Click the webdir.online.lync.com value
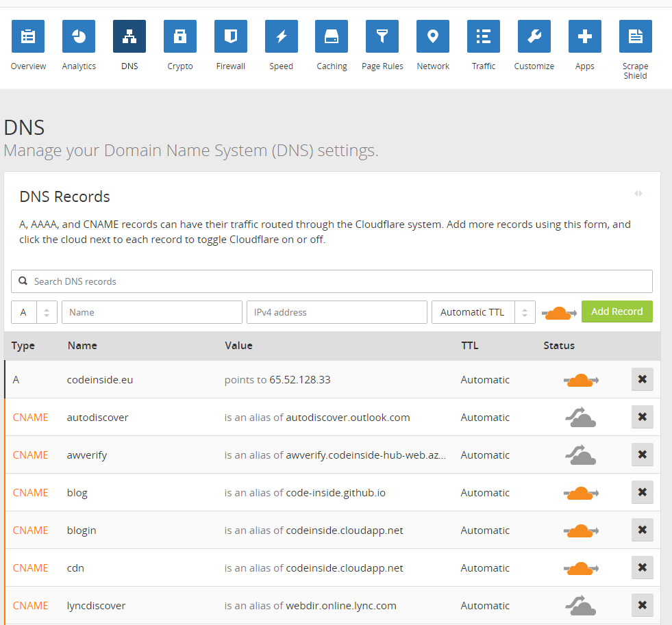This screenshot has height=625, width=672. (341, 606)
